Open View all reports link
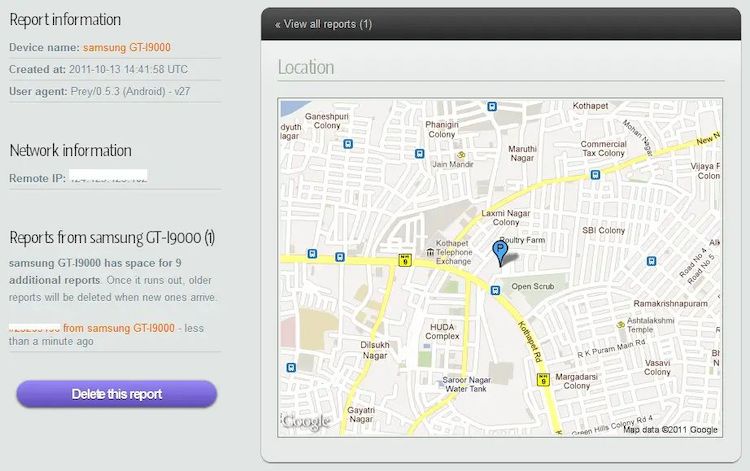750x471 pixels. (323, 24)
